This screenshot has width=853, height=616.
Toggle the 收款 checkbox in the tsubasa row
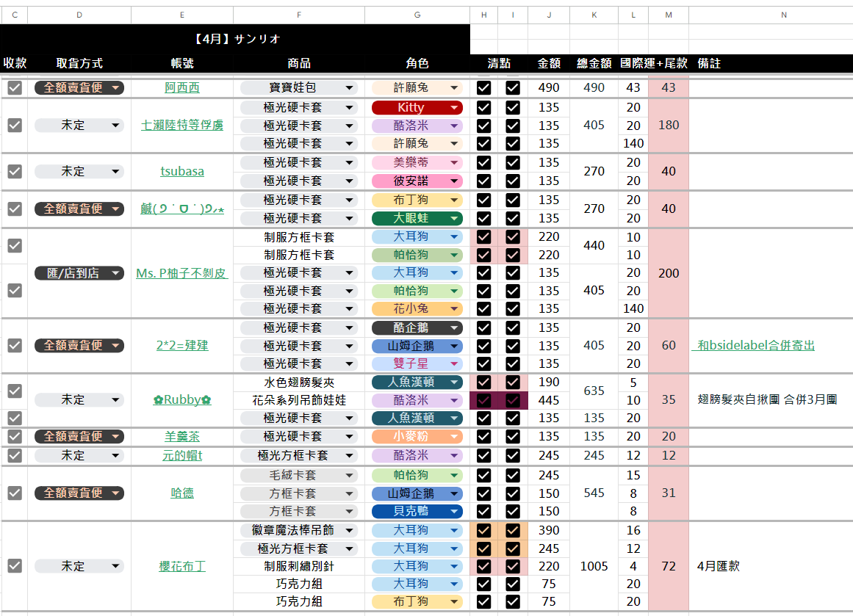coord(15,171)
